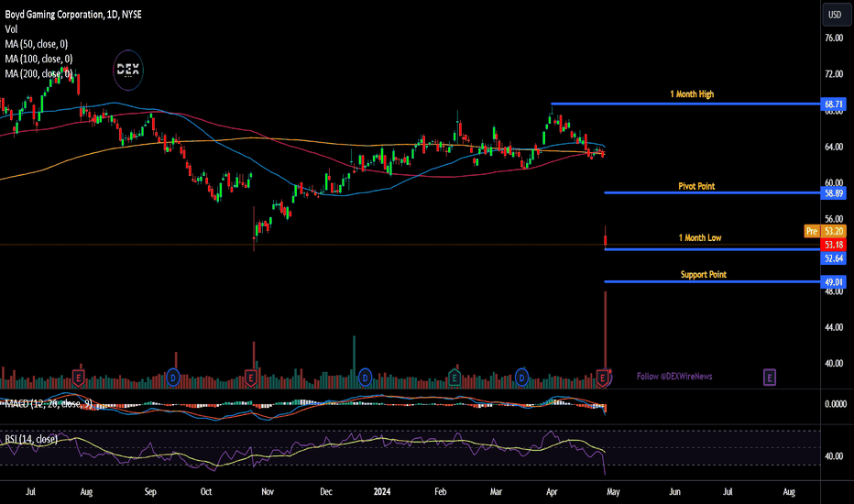Image resolution: width=854 pixels, height=504 pixels.
Task: Click the red 53.18 last price label
Action: click(x=833, y=245)
